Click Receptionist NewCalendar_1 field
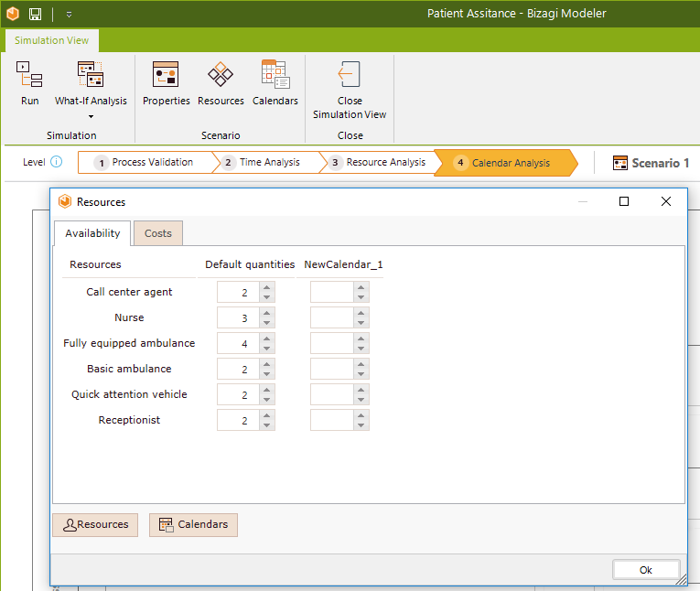Screen dimensions: 700x591 coord(331,421)
